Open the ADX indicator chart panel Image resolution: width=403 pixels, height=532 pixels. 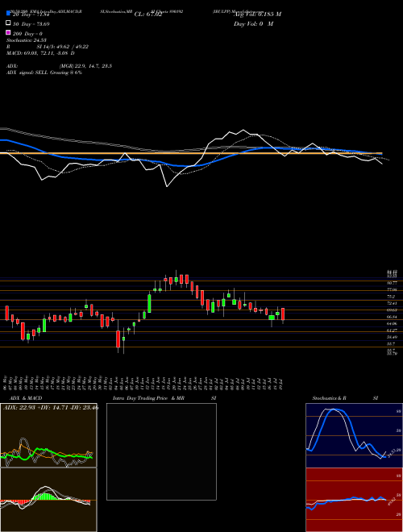(x=48, y=435)
